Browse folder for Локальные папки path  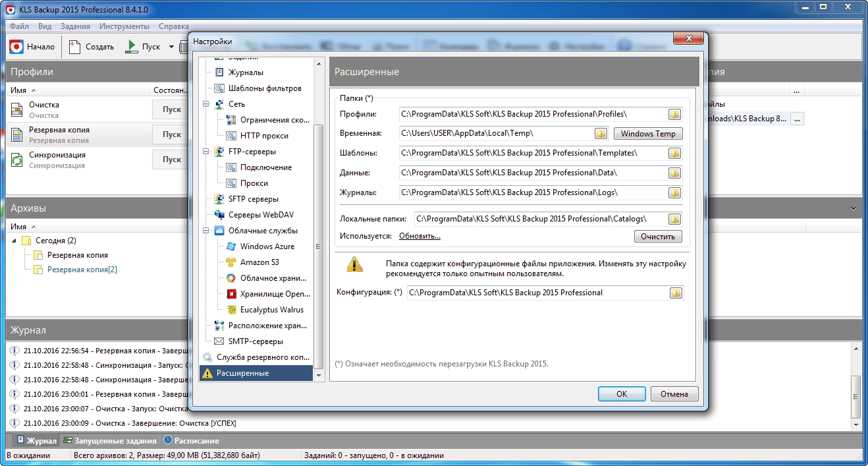coord(675,219)
